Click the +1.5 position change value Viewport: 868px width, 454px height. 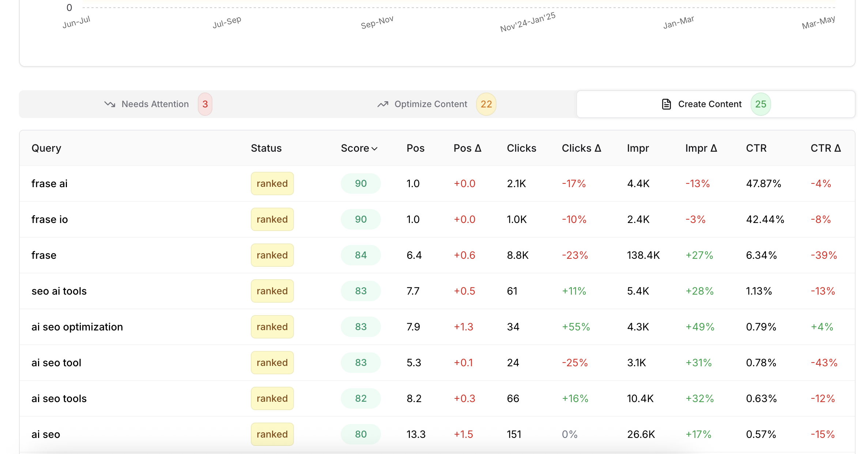tap(463, 434)
